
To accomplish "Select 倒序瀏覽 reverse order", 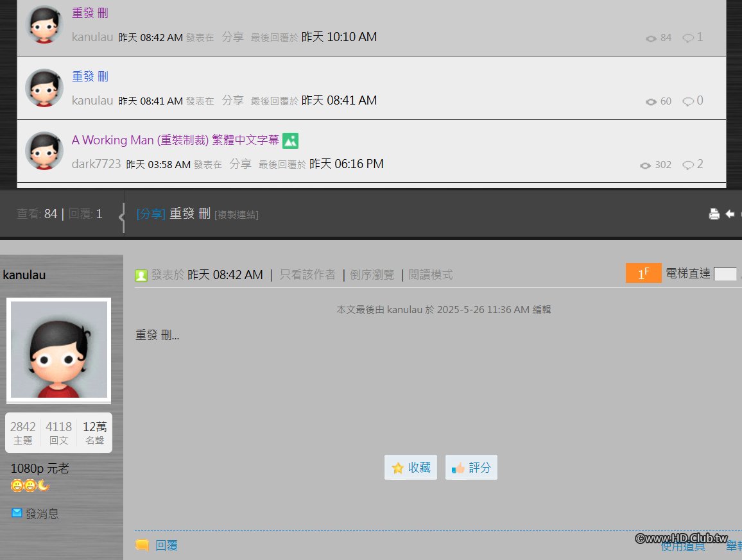I will pyautogui.click(x=372, y=275).
